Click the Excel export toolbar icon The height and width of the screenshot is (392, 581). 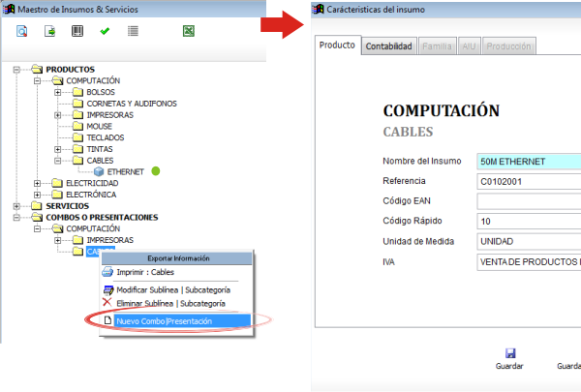189,31
